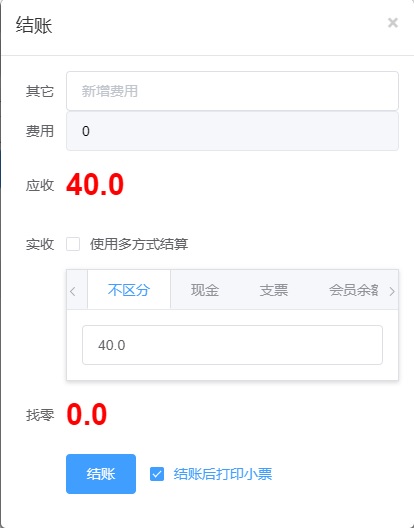Click the 实收 amount field showing 40.0
Screen dimensions: 414x528
232,345
